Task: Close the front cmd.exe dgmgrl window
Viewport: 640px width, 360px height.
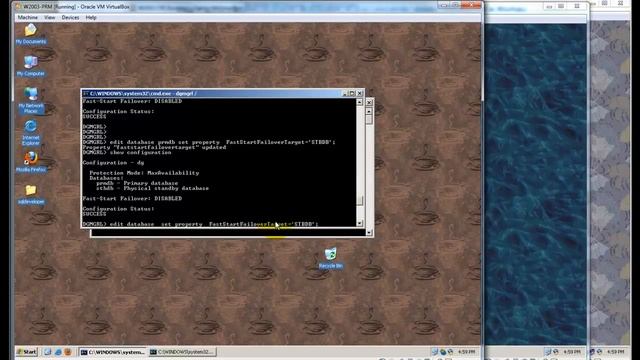Action: point(360,93)
